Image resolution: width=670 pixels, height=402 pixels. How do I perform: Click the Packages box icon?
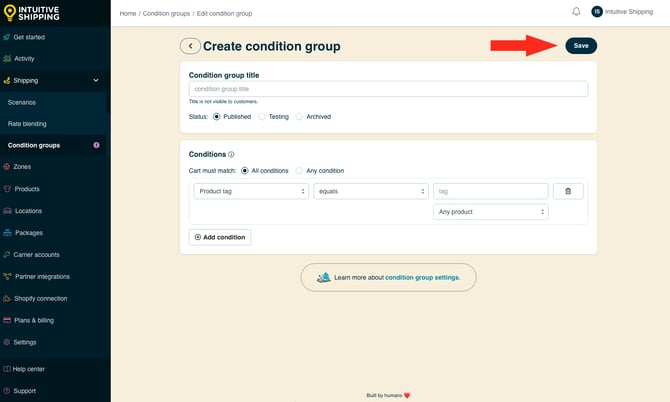click(x=7, y=233)
